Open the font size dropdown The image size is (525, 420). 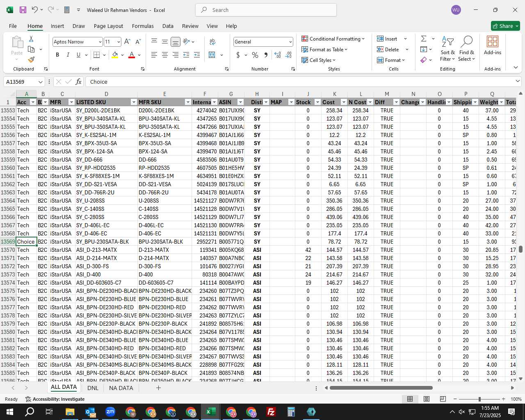point(119,42)
